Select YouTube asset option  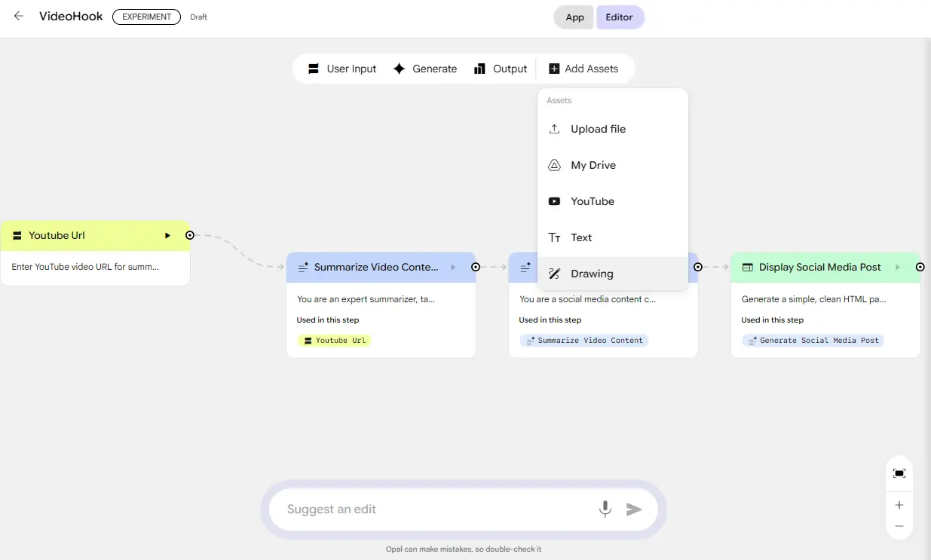pyautogui.click(x=592, y=201)
